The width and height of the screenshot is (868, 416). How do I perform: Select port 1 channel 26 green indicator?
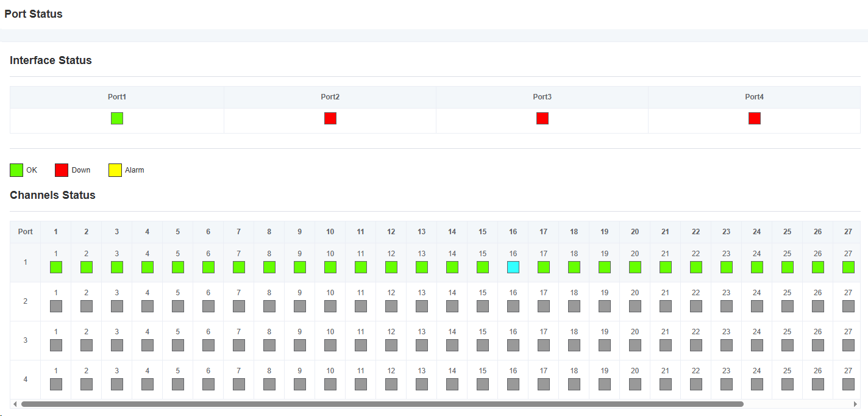pos(818,267)
